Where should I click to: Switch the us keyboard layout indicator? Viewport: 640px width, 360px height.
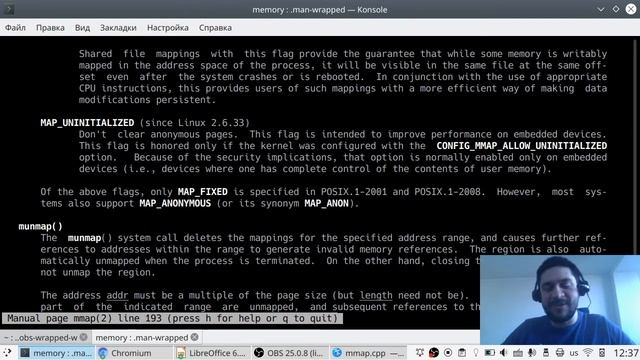coord(574,353)
